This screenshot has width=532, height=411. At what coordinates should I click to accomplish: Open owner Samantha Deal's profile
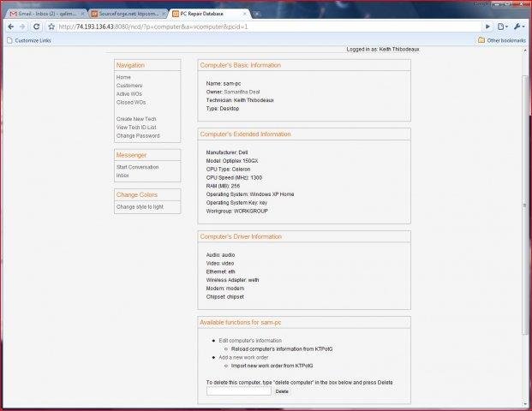[x=242, y=92]
